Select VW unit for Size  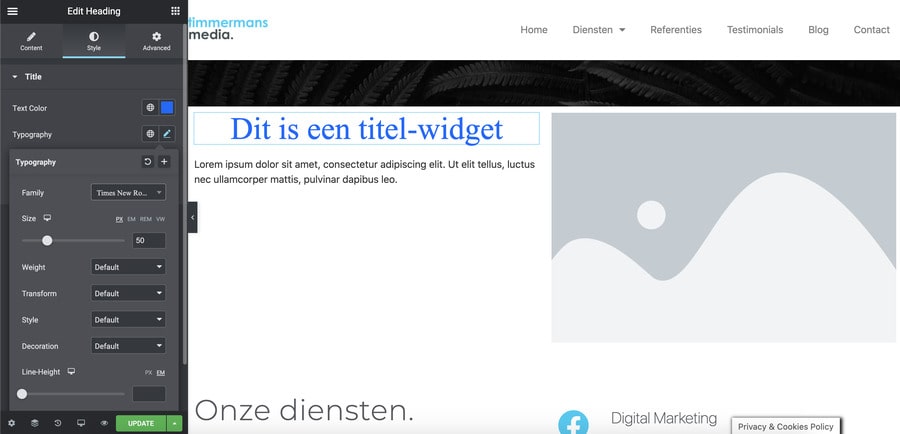tap(161, 219)
